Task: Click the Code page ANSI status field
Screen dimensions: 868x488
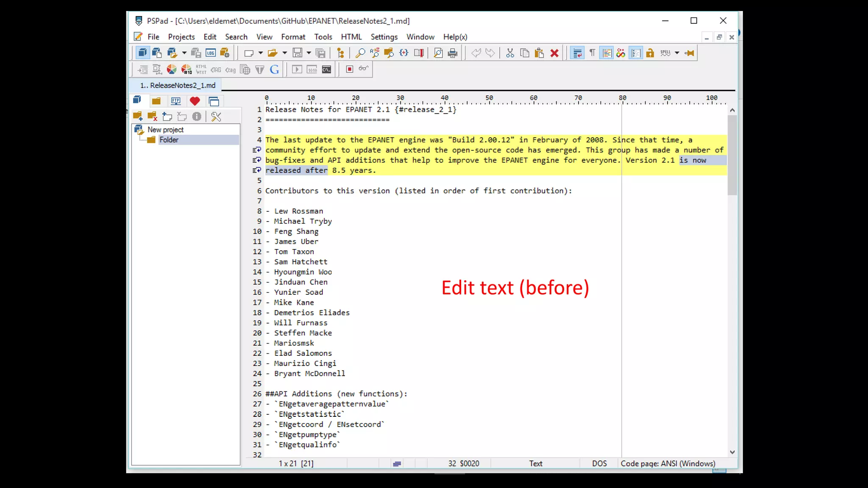Action: pos(668,463)
